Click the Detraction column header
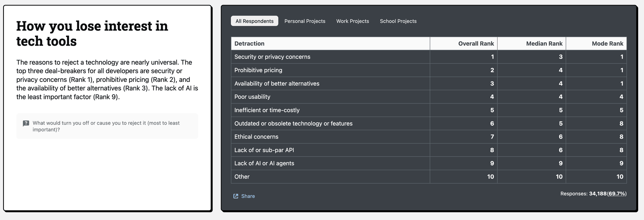The image size is (644, 220). click(x=249, y=43)
